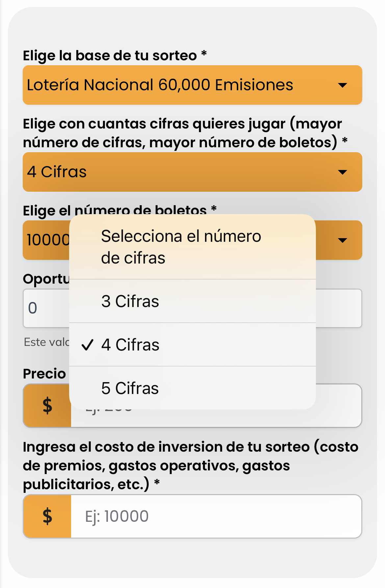Focus the Oportunidades field showing 0
Image resolution: width=385 pixels, height=588 pixels.
point(46,308)
